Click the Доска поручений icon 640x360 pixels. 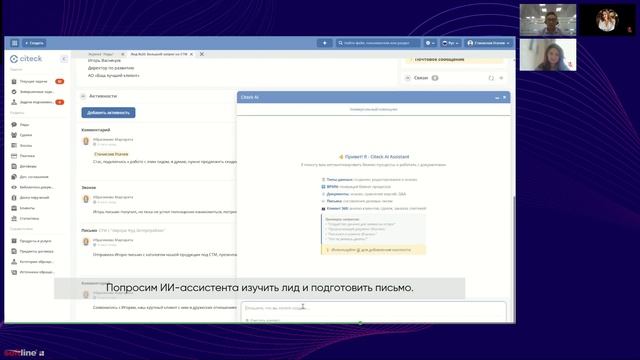pyautogui.click(x=14, y=198)
